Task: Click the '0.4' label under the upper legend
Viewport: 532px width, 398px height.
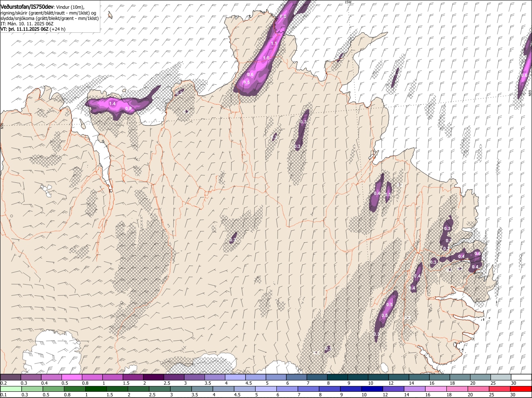Action: pyautogui.click(x=44, y=383)
